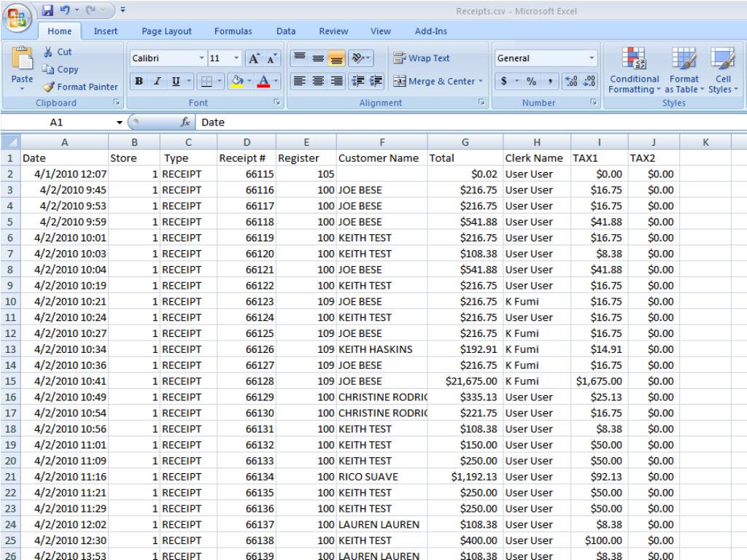
Task: Apply cell borders with the Borders icon
Action: [x=206, y=82]
